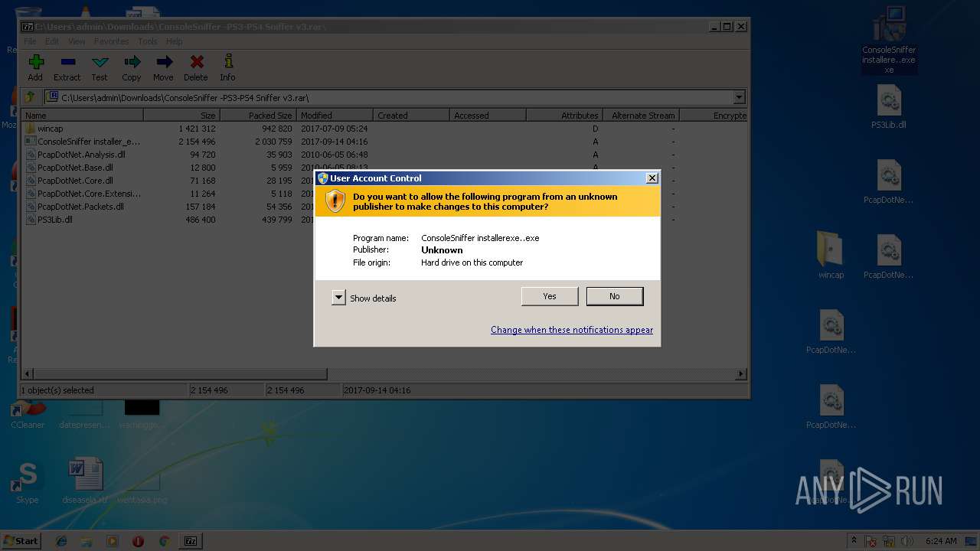Open Google Chrome from the taskbar
The height and width of the screenshot is (551, 980).
click(x=164, y=541)
